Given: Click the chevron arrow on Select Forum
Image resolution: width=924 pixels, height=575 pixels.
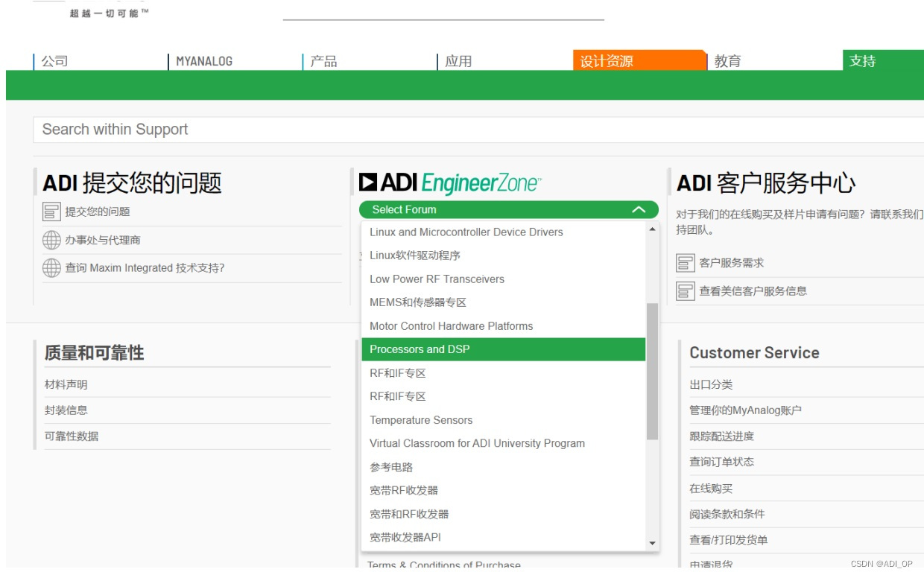Looking at the screenshot, I should 639,210.
